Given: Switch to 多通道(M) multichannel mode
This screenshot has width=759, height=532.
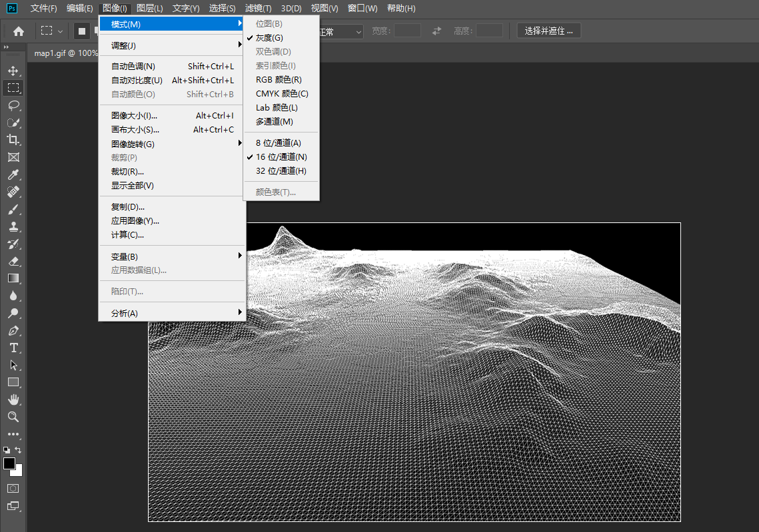Looking at the screenshot, I should (281, 122).
